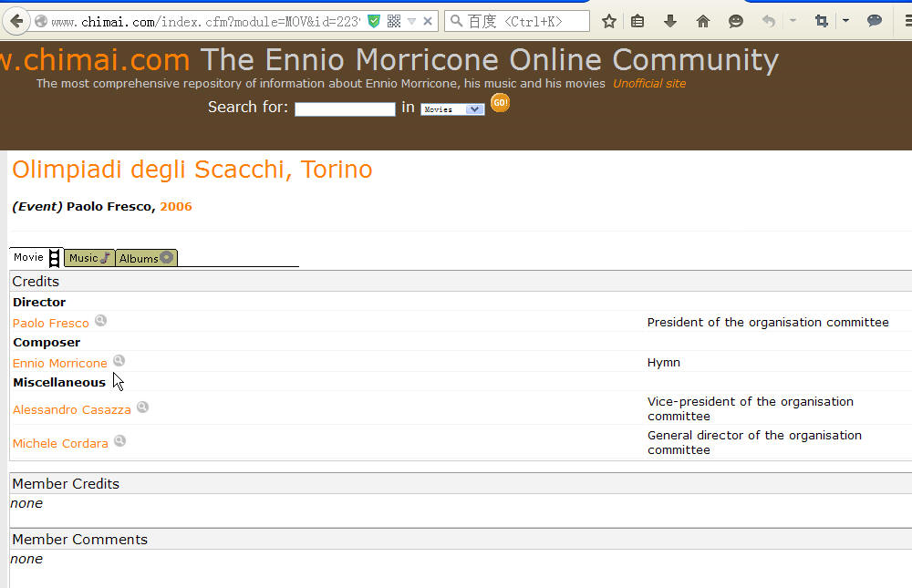The image size is (912, 588).
Task: Click "The Ennio Morricone Online Community" heading
Action: 489,59
